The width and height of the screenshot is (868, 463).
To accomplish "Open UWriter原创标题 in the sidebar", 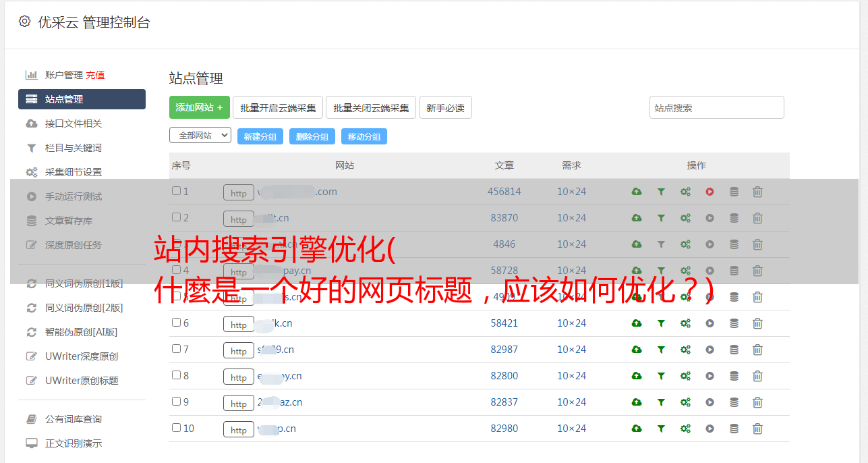I will (82, 381).
